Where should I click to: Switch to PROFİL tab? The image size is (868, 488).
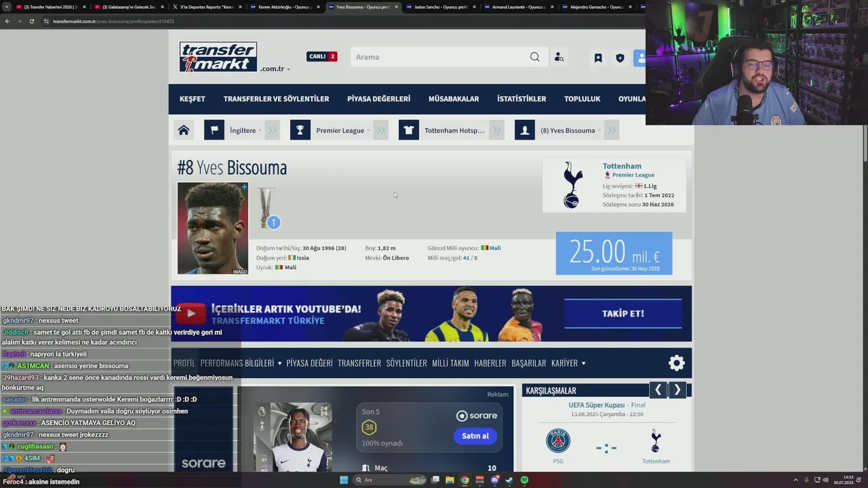(x=184, y=363)
